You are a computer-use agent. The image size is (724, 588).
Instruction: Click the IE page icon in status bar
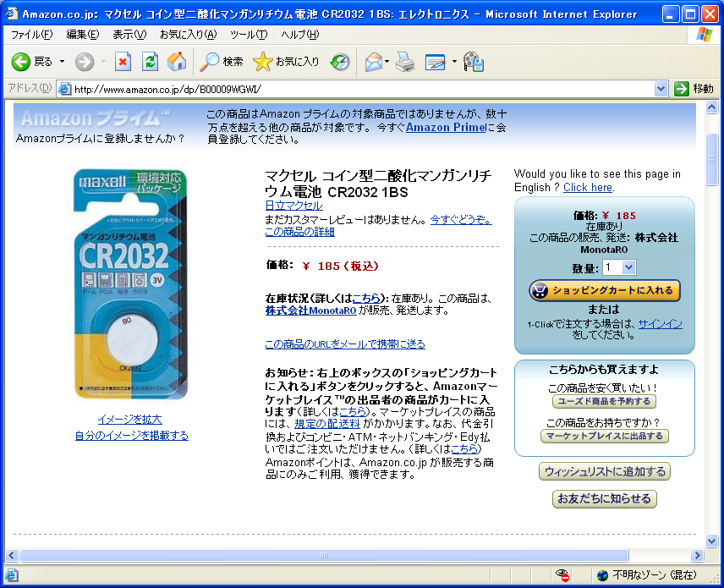pyautogui.click(x=12, y=575)
